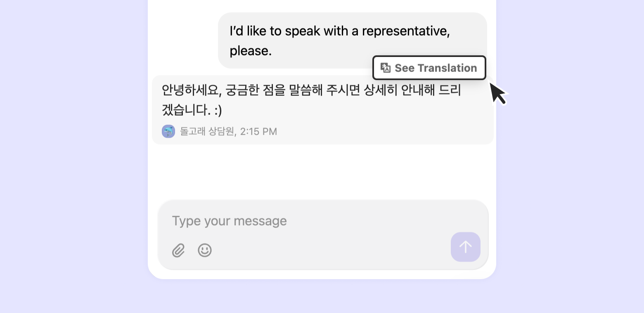The width and height of the screenshot is (644, 313).
Task: Open the emoji picker smiley icon
Action: [205, 250]
